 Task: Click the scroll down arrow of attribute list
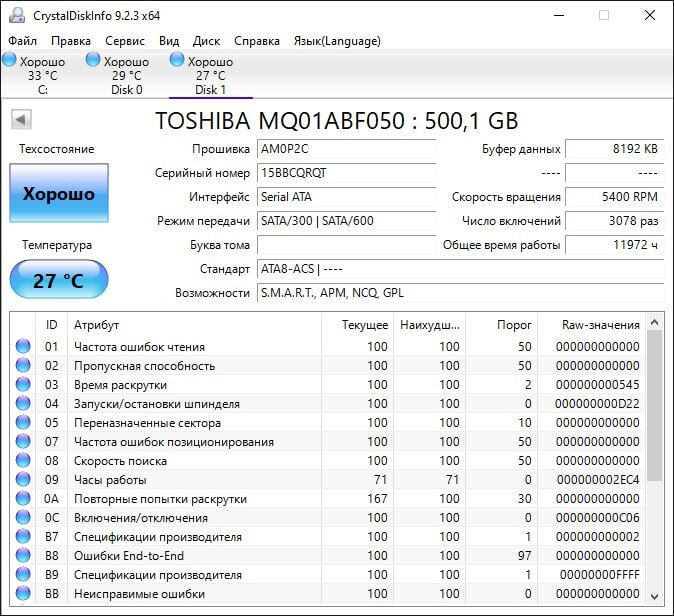tap(655, 594)
